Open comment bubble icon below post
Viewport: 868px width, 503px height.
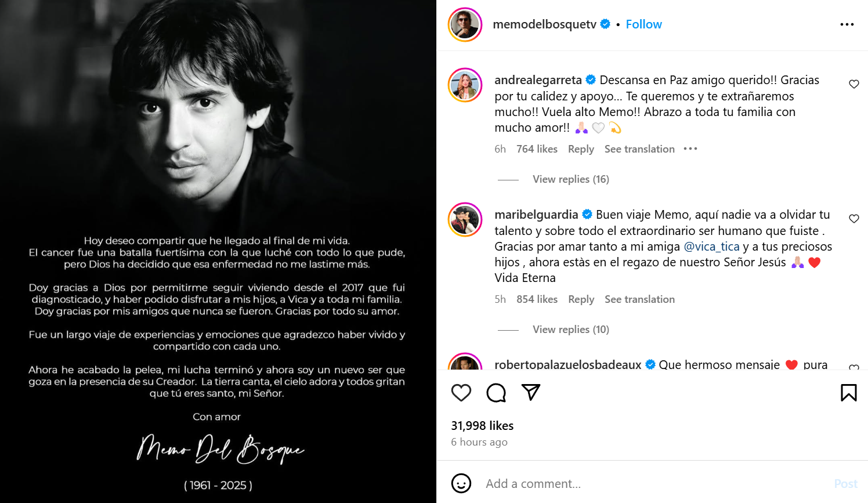coord(496,393)
